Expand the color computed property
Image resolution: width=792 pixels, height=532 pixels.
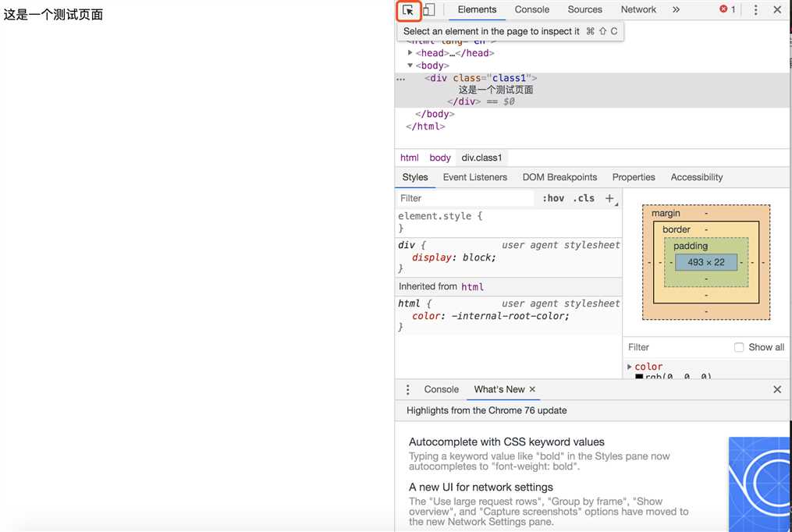point(630,367)
